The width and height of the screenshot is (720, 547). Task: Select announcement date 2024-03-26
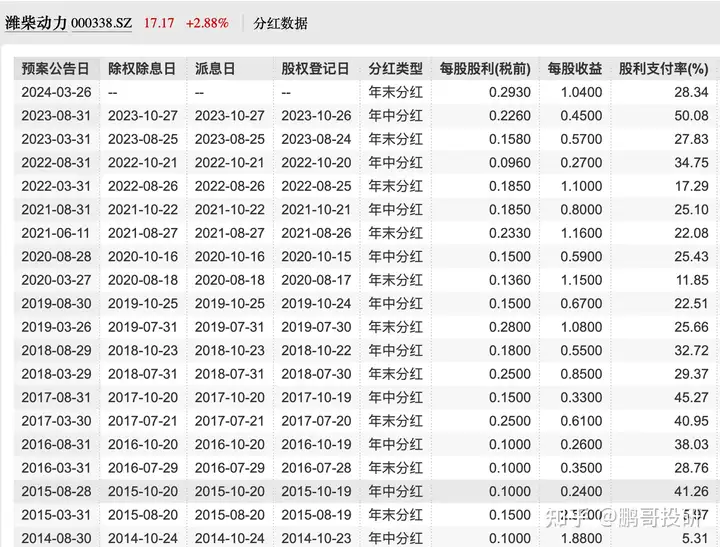point(56,92)
